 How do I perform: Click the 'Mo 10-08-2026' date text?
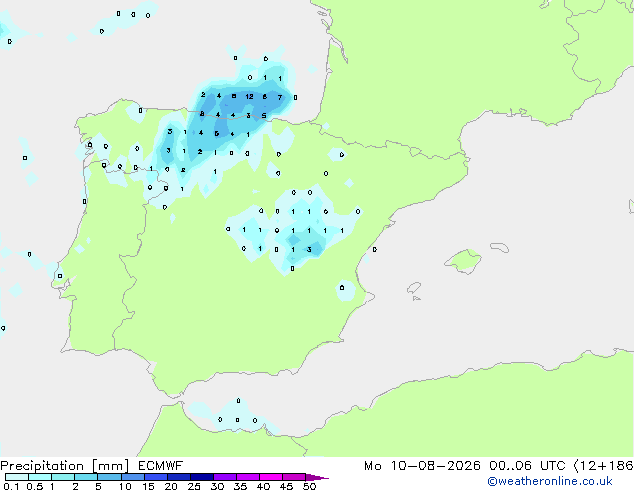pos(422,466)
